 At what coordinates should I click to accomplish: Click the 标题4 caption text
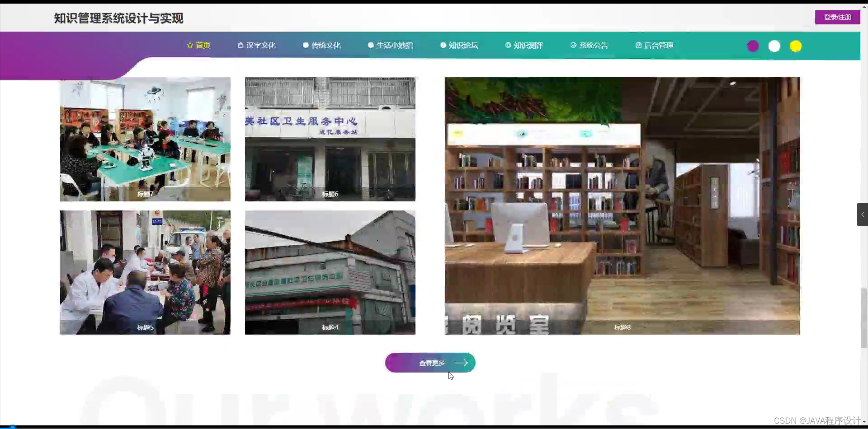[x=330, y=327]
